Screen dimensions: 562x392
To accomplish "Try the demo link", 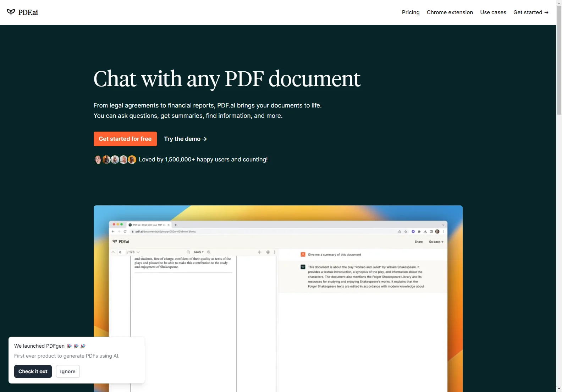I will coord(185,139).
